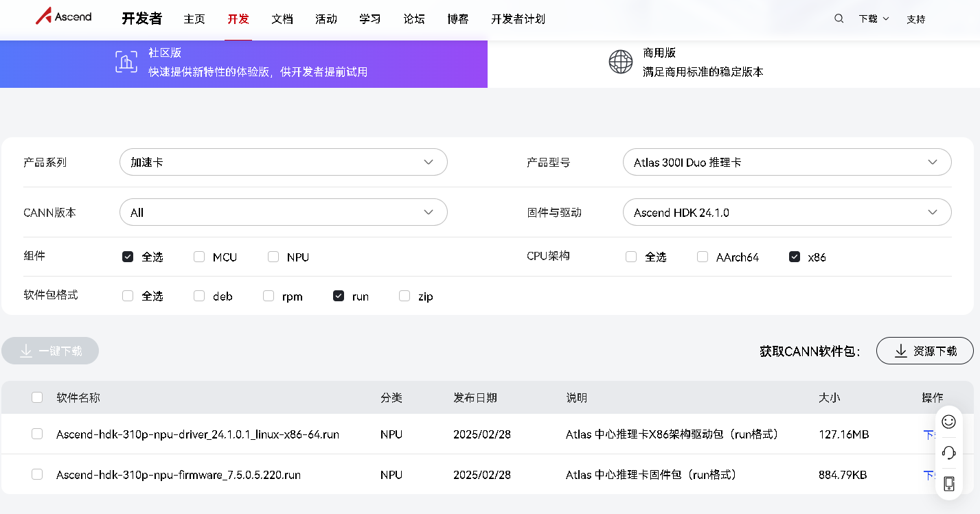
Task: Open the CANN版本 dropdown showing All
Action: pyautogui.click(x=284, y=212)
